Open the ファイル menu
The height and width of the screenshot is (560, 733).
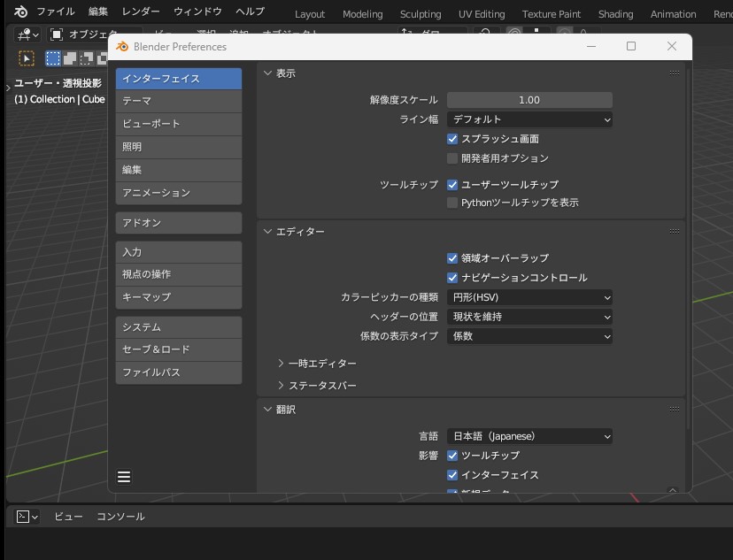pos(55,12)
